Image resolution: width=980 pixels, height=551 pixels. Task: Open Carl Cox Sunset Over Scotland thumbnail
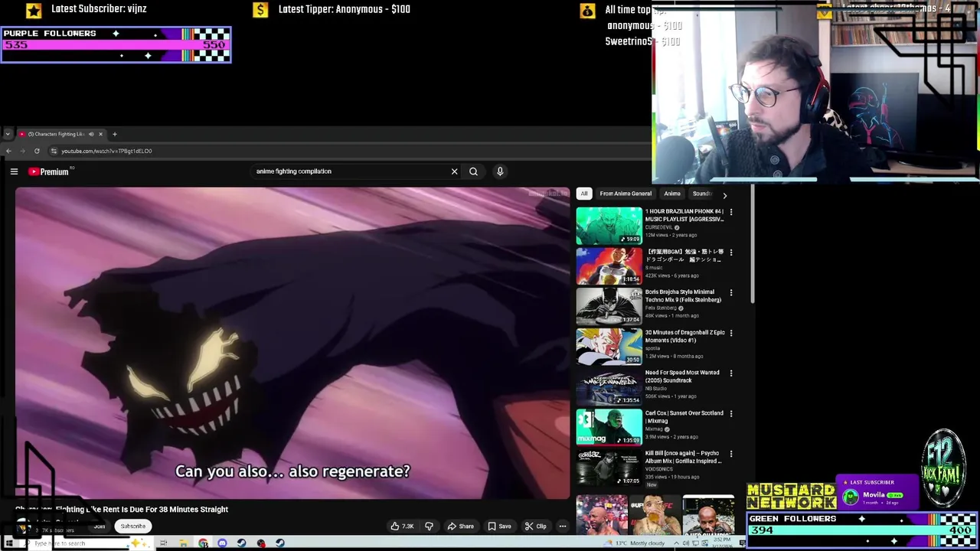[609, 427]
